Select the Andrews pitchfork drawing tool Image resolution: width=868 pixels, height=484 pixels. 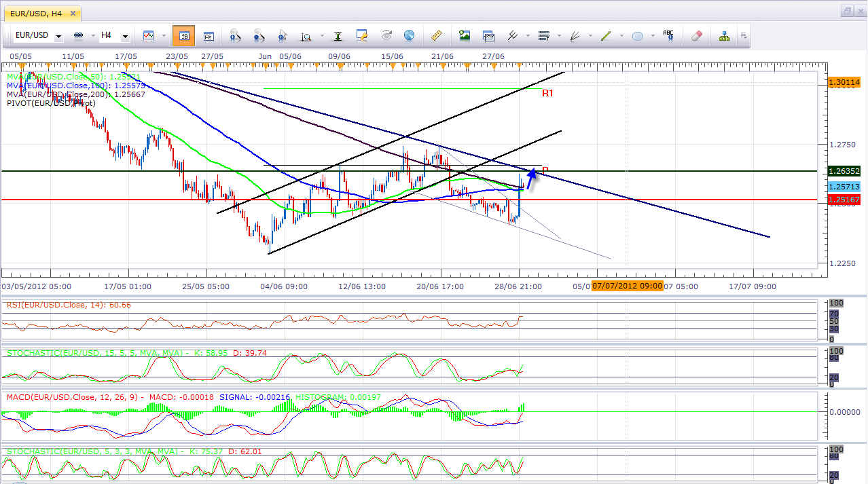[x=513, y=35]
